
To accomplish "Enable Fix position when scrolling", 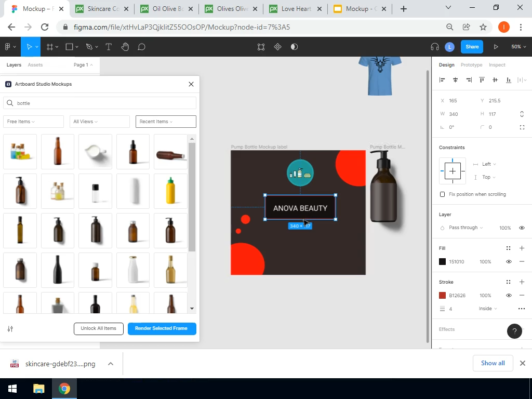I will [x=443, y=194].
